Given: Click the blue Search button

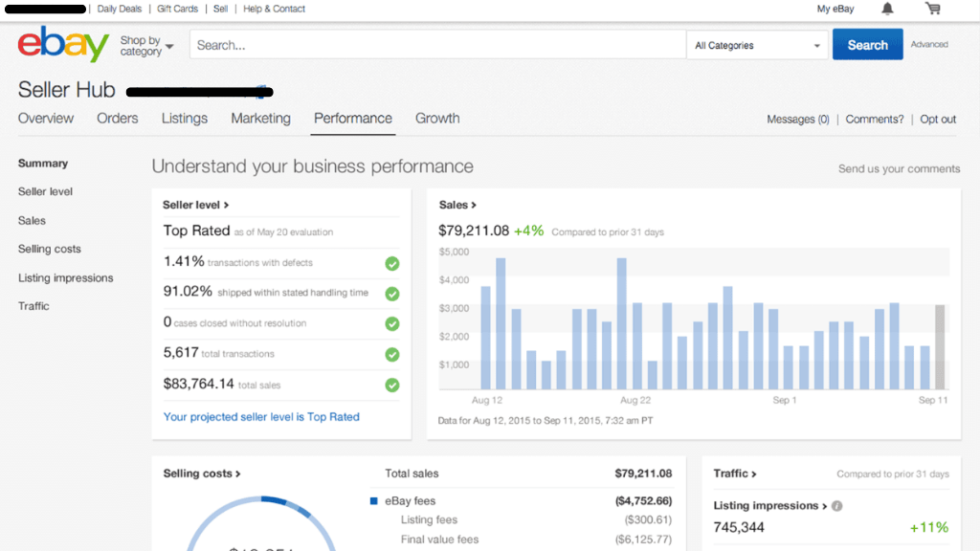Looking at the screenshot, I should (x=867, y=44).
